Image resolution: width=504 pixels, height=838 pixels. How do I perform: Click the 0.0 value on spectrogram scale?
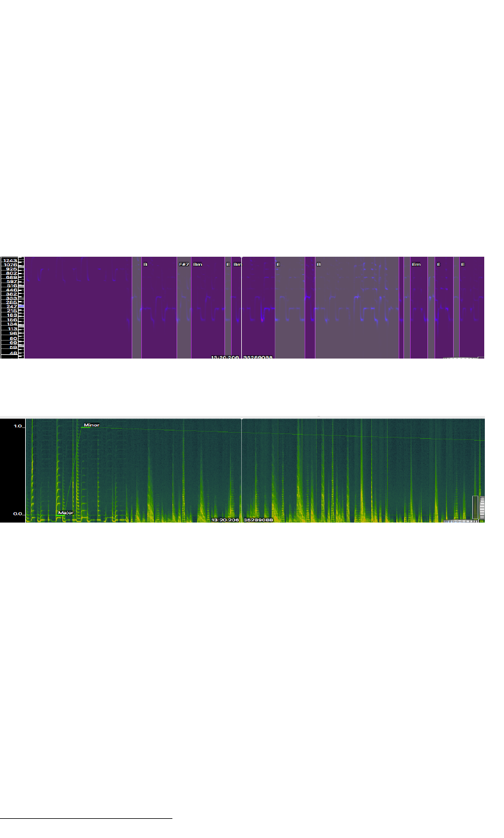(x=18, y=514)
